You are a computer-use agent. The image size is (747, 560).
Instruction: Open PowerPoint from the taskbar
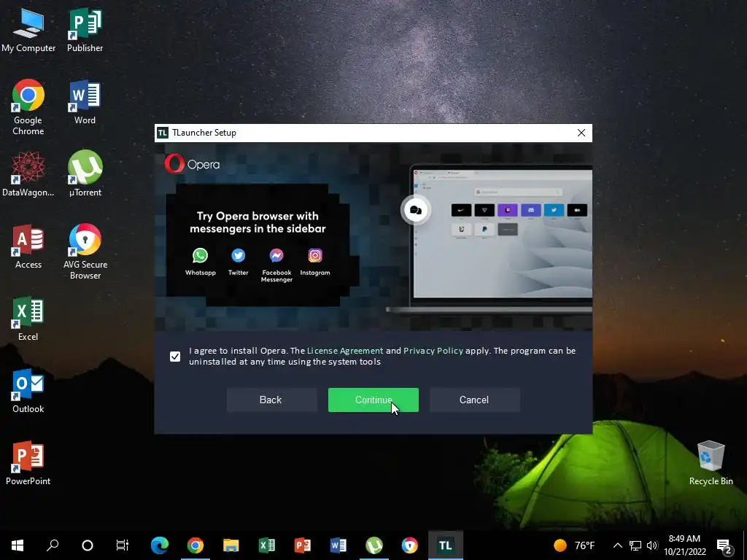click(x=303, y=545)
